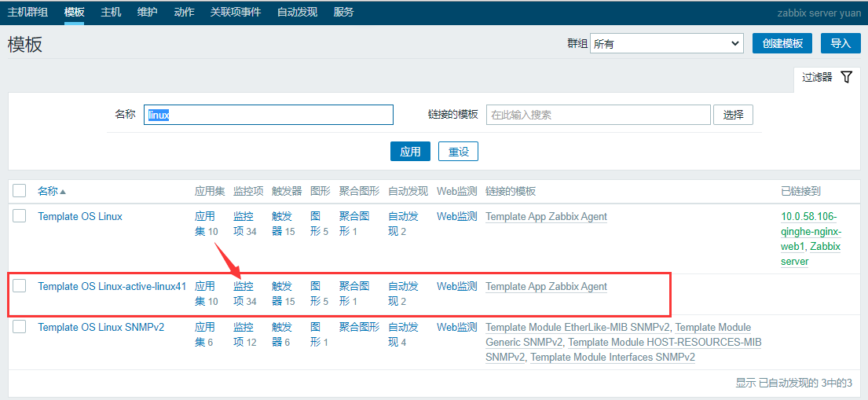
Task: Open 应用集 10 for Template OS Linux-active-linux41
Action: (x=207, y=294)
